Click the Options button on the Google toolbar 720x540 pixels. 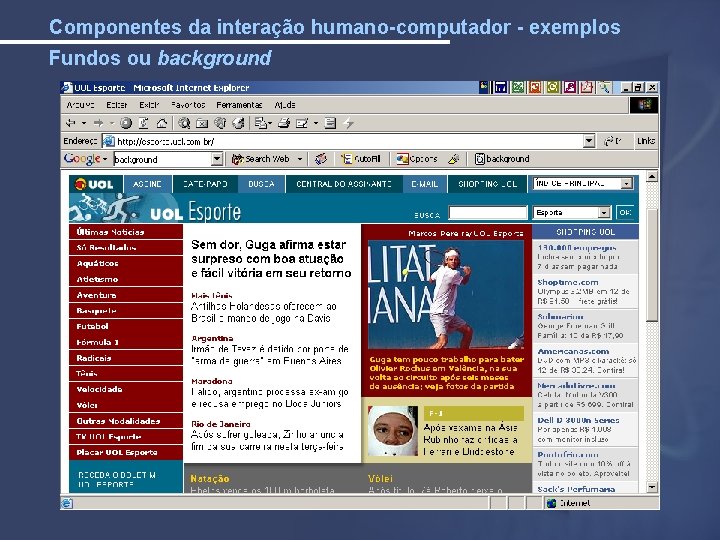click(x=417, y=159)
